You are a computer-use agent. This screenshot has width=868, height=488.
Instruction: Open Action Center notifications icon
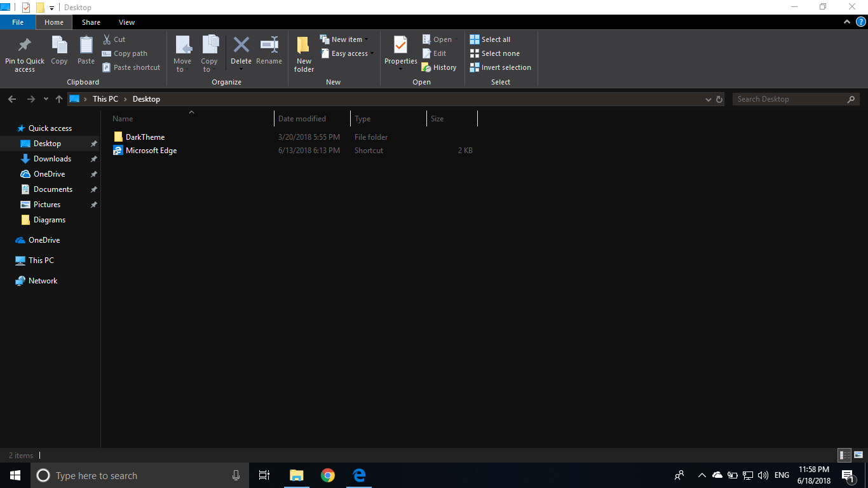pyautogui.click(x=848, y=475)
